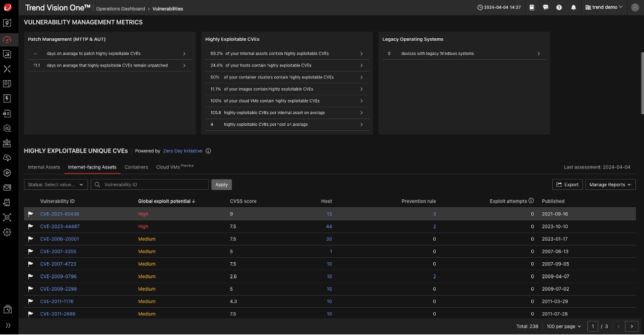Screen dimensions: 644x335
Task: Switch to the Internal Assets tab
Action: [x=44, y=167]
